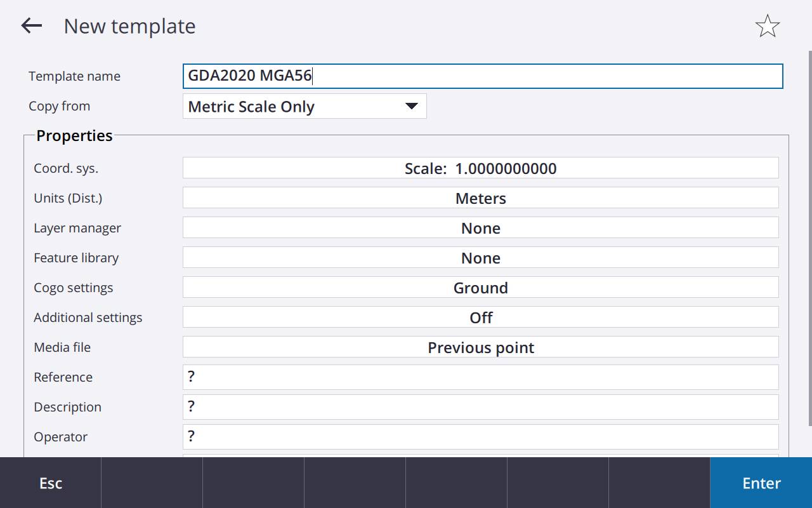Open the Feature library None field
This screenshot has height=508, width=812.
pos(480,258)
